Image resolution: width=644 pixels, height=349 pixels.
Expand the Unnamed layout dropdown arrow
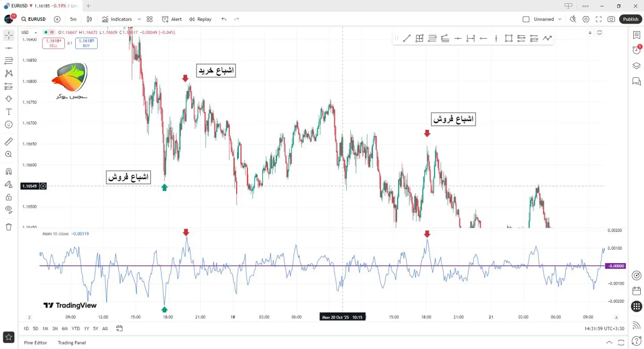560,19
